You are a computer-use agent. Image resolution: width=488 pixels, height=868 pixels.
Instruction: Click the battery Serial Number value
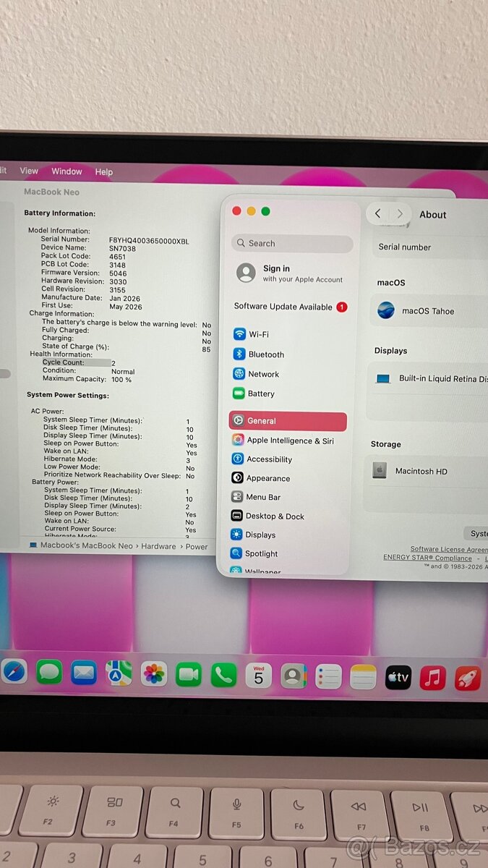click(149, 241)
